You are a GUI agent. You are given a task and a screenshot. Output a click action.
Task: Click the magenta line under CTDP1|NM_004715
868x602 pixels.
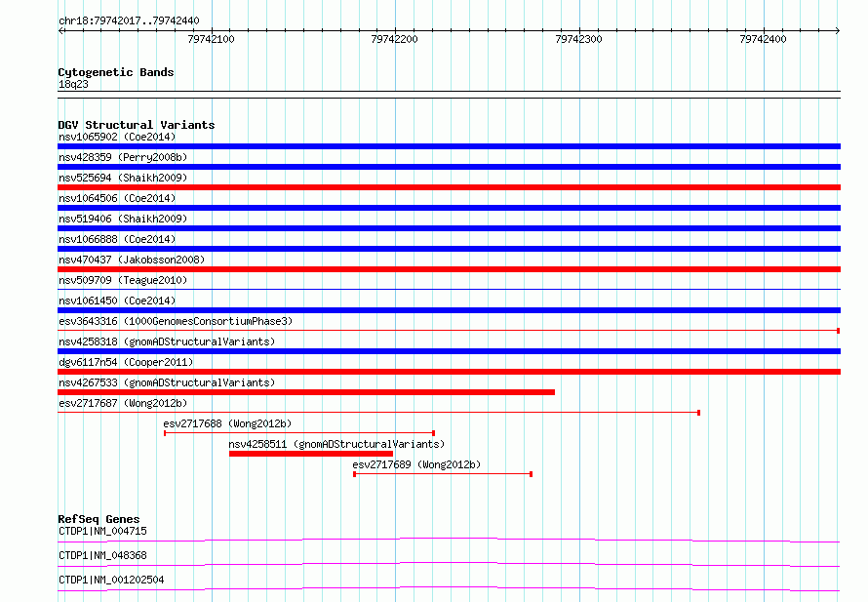point(449,540)
